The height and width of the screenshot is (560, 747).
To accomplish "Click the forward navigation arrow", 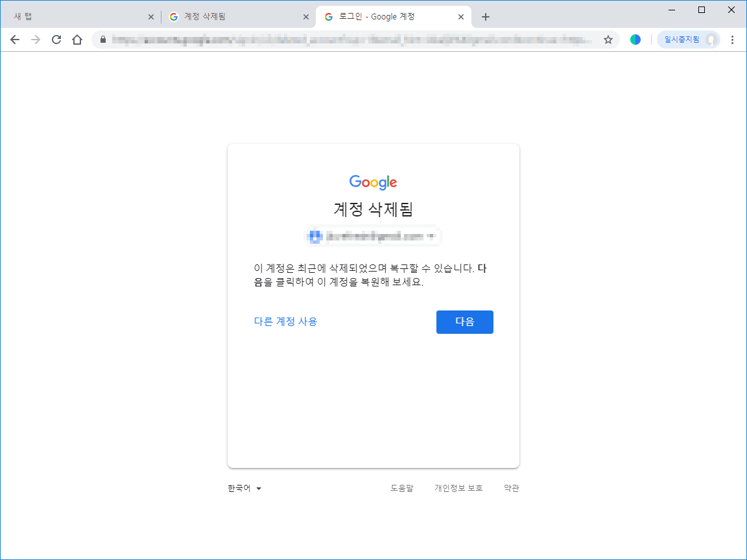I will (x=36, y=40).
